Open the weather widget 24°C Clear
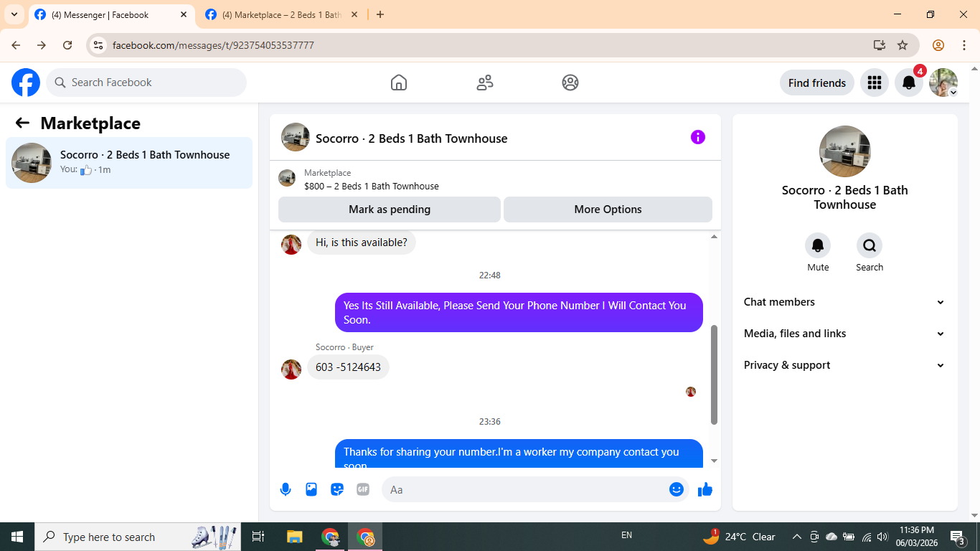Viewport: 980px width, 551px height. (739, 537)
